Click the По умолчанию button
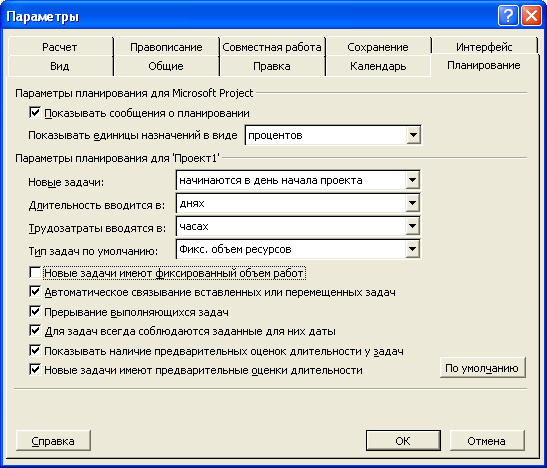The height and width of the screenshot is (468, 547). 482,368
